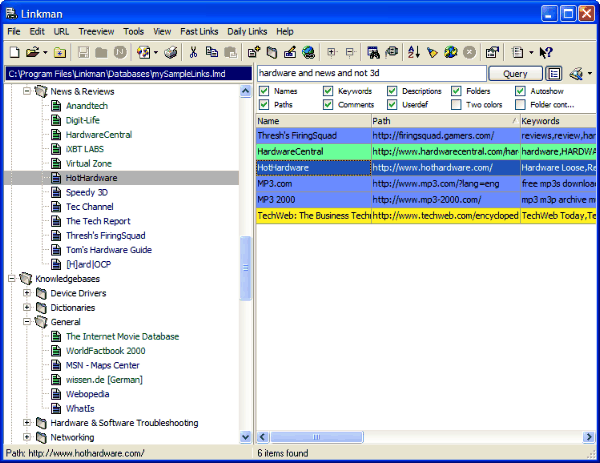Expand all tree nodes with the plus icon
This screenshot has width=600, height=463.
coord(332,52)
